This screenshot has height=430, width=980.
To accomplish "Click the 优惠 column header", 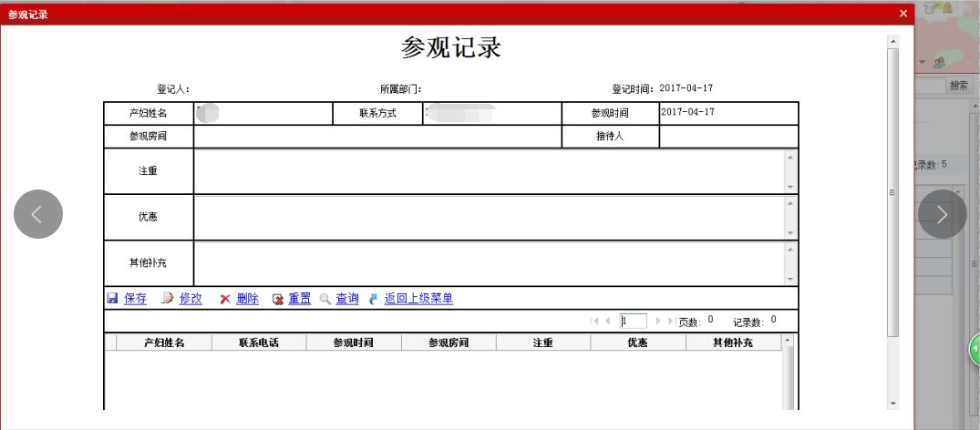I will [x=637, y=343].
